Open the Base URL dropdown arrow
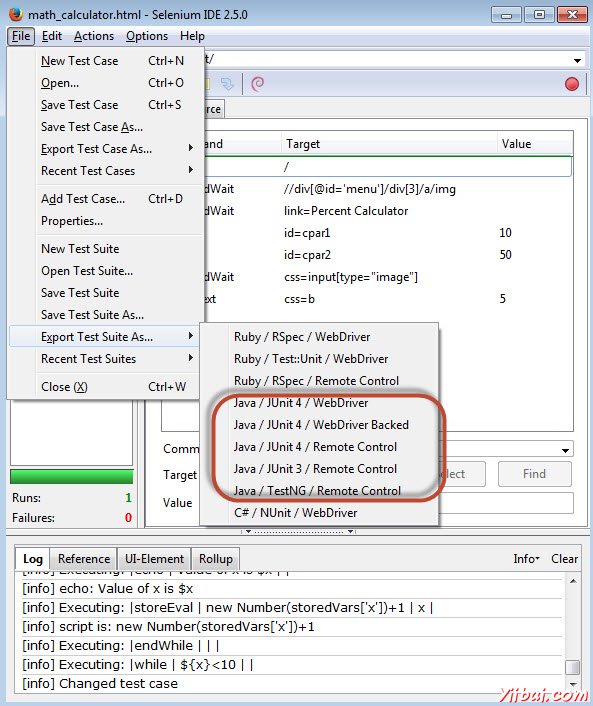 (x=577, y=60)
